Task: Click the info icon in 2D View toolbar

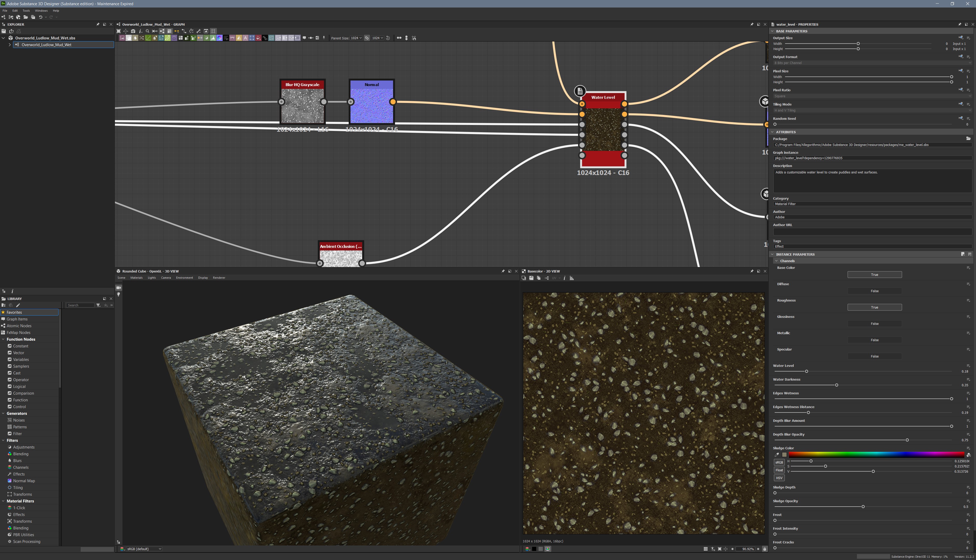Action: point(565,278)
